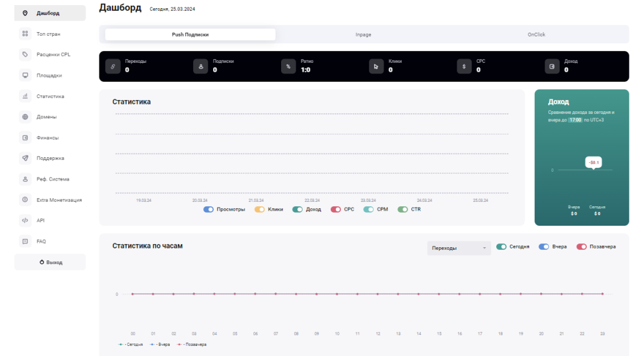Click the -$0.1 income slider marker
The image size is (644, 356).
[x=594, y=163]
